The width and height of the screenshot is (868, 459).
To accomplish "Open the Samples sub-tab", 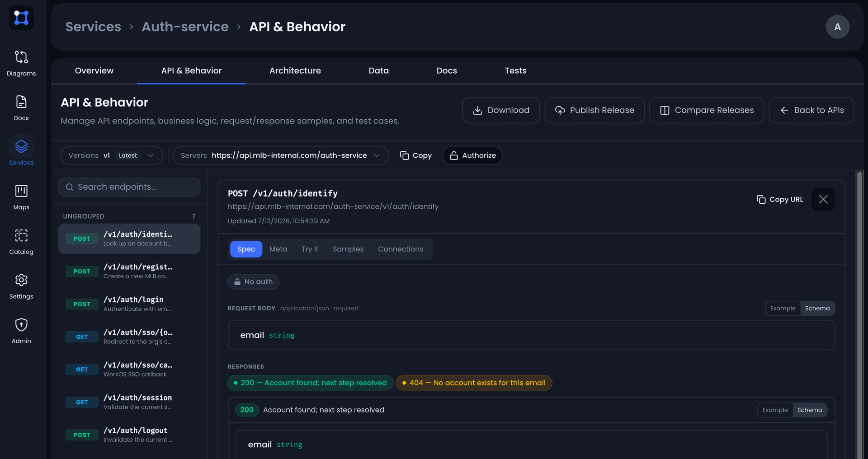I will point(348,249).
